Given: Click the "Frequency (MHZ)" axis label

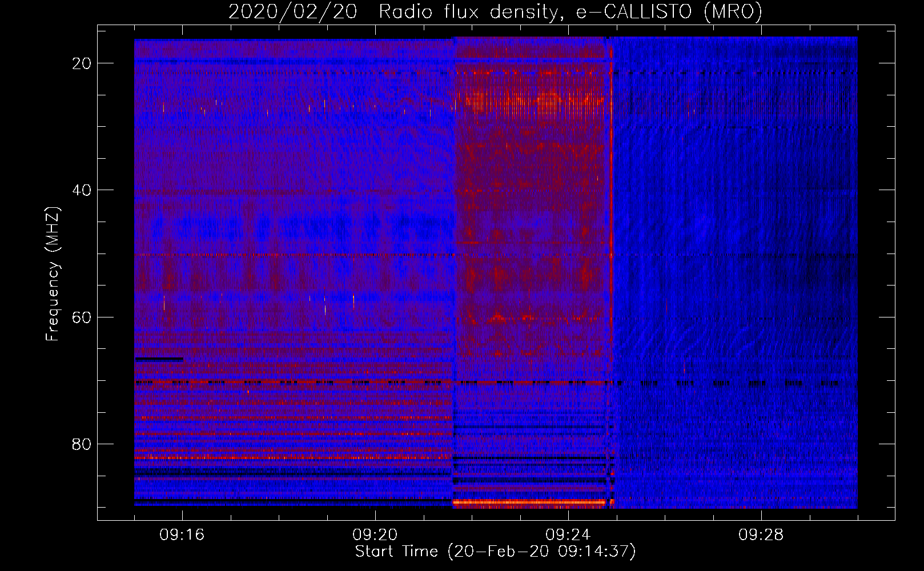Looking at the screenshot, I should (x=53, y=274).
